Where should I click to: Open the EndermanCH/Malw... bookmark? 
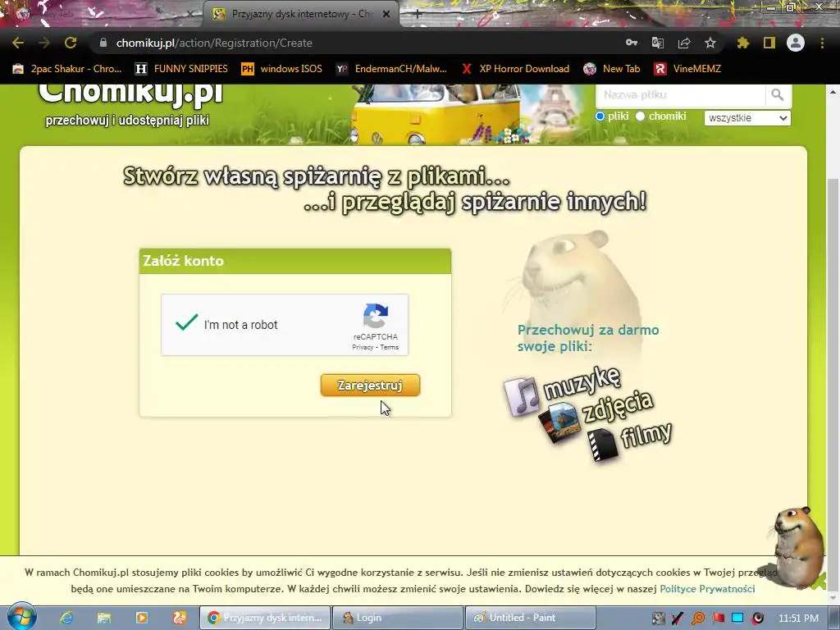point(391,69)
